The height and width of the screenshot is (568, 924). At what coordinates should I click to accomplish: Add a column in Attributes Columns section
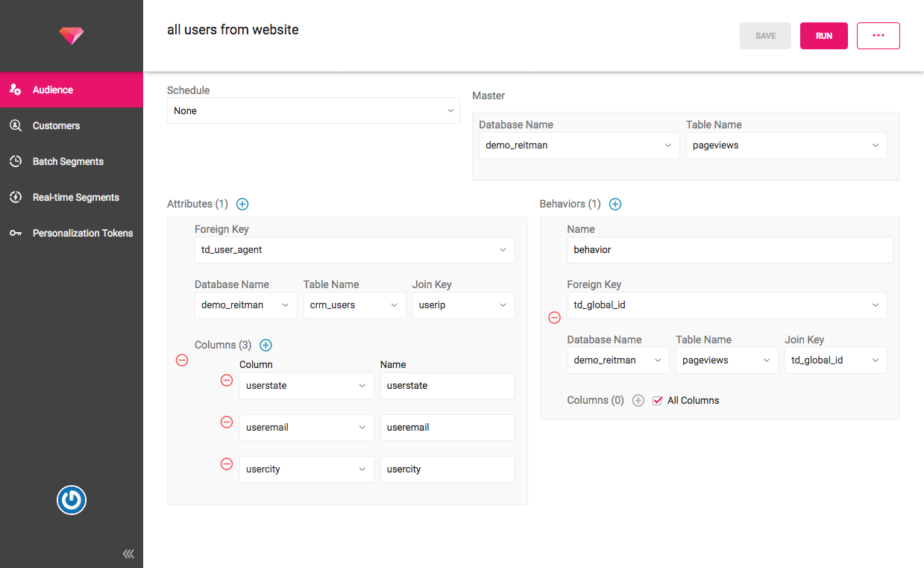click(265, 345)
